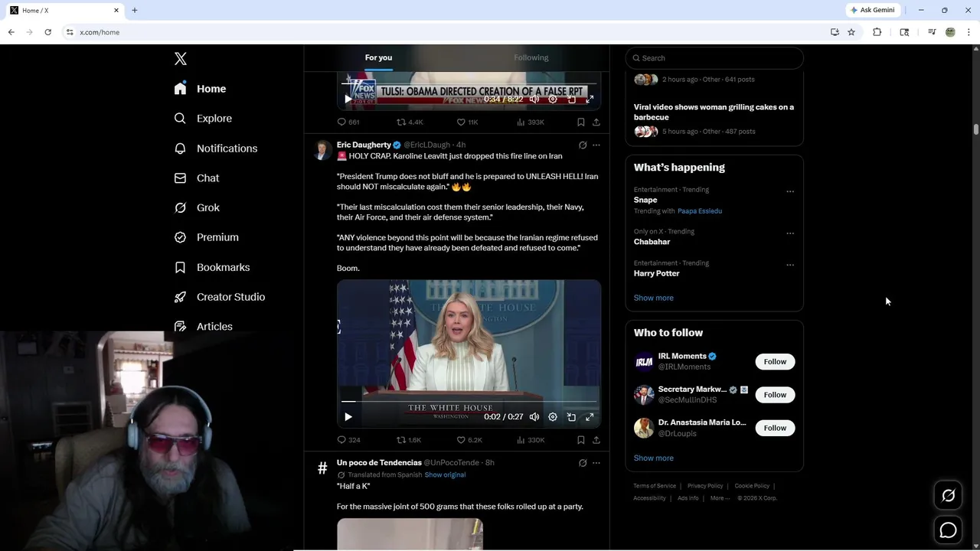Open more options on Un poco de Tendencias post
The image size is (980, 551).
pos(596,463)
